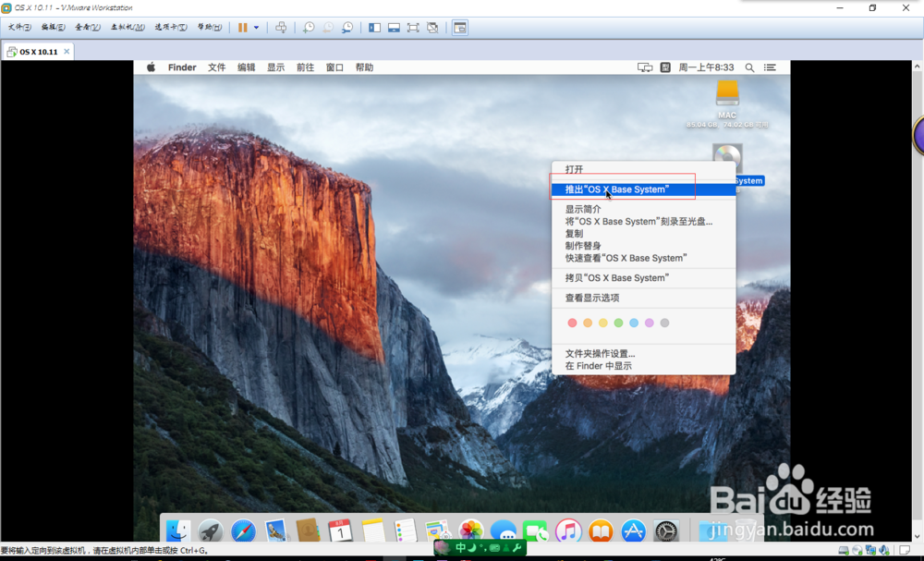The height and width of the screenshot is (561, 924).
Task: Open the VMware 虚拟机(M) menu
Action: pyautogui.click(x=128, y=27)
